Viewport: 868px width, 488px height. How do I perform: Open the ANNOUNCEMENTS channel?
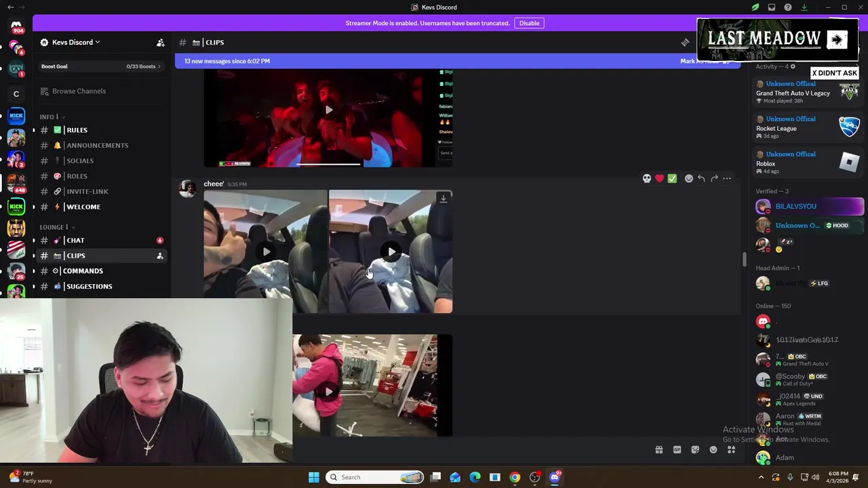point(102,145)
